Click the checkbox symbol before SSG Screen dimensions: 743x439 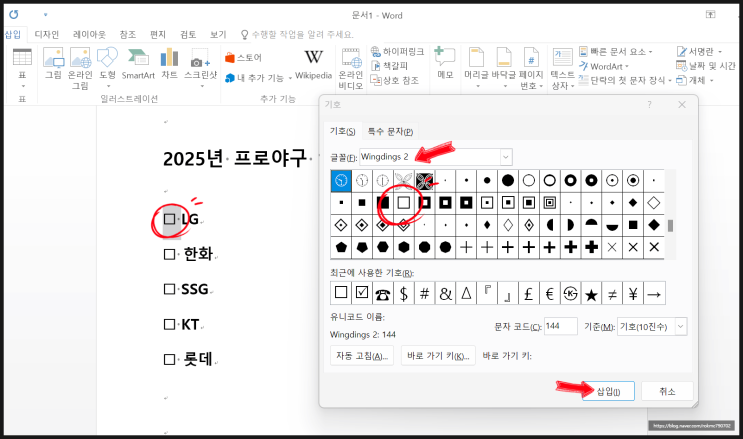point(169,289)
